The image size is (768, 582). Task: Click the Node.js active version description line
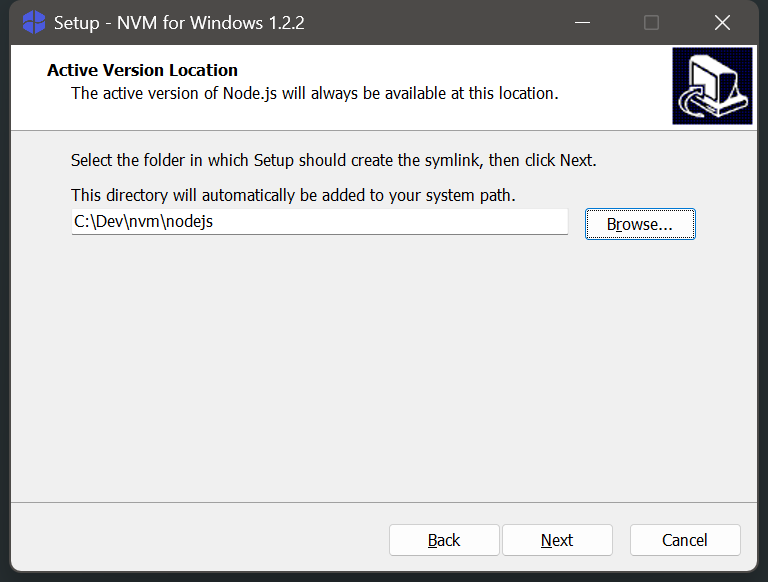(314, 93)
